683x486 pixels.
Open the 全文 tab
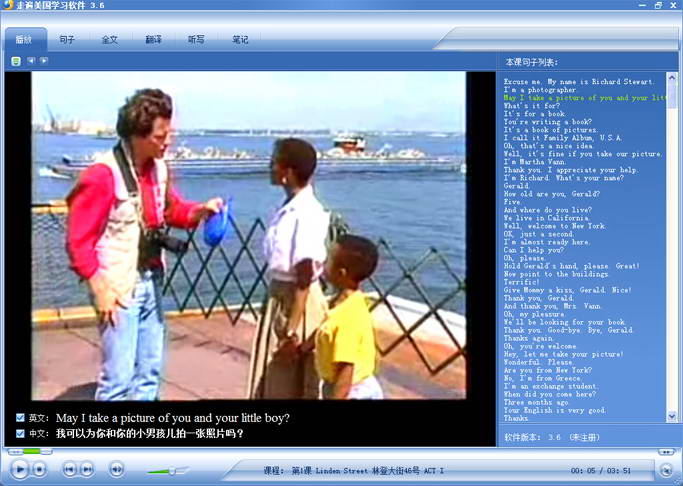[110, 40]
